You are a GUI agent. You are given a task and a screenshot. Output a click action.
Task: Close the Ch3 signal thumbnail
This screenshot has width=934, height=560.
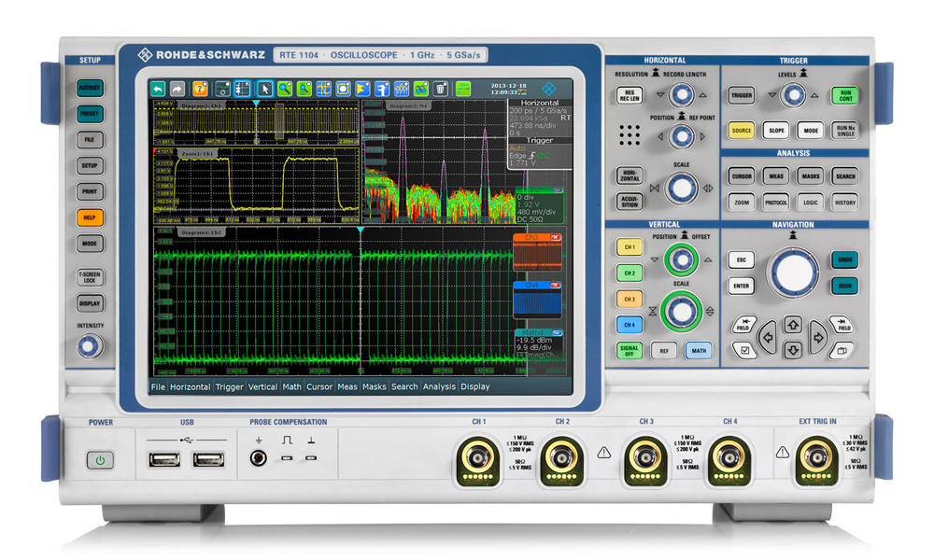coord(555,237)
